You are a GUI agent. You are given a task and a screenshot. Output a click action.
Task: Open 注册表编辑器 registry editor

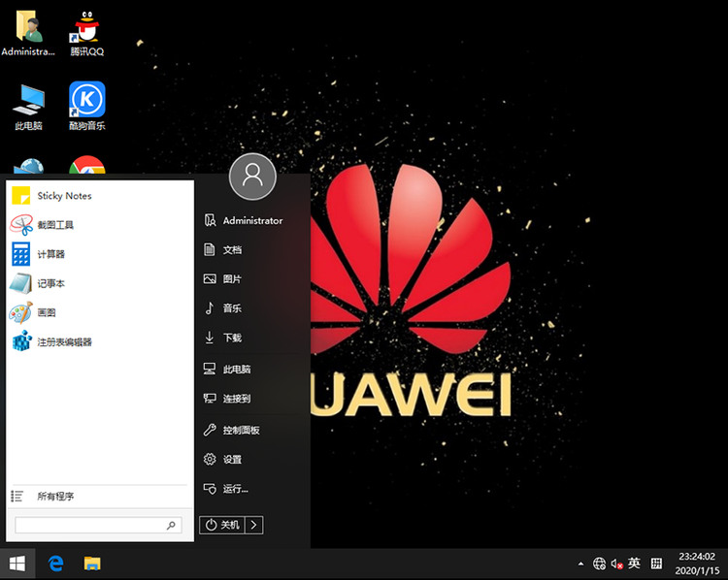coord(100,342)
